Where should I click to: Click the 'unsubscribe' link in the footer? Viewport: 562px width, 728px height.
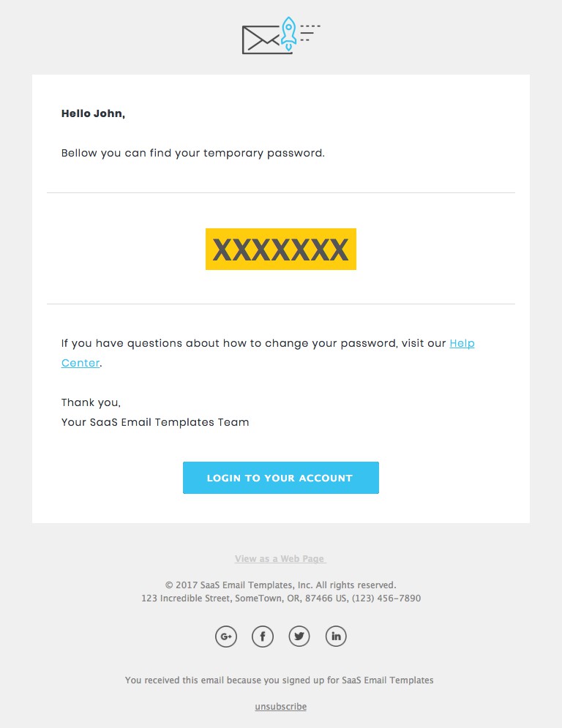[x=280, y=707]
